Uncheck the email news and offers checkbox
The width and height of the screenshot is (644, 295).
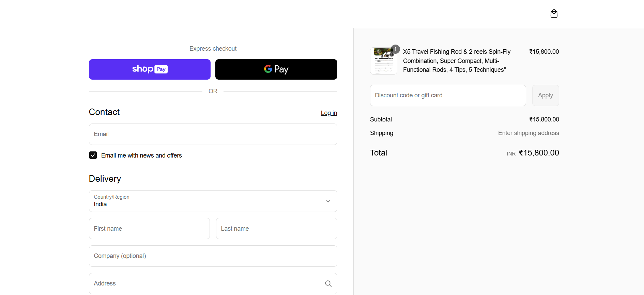(x=93, y=155)
